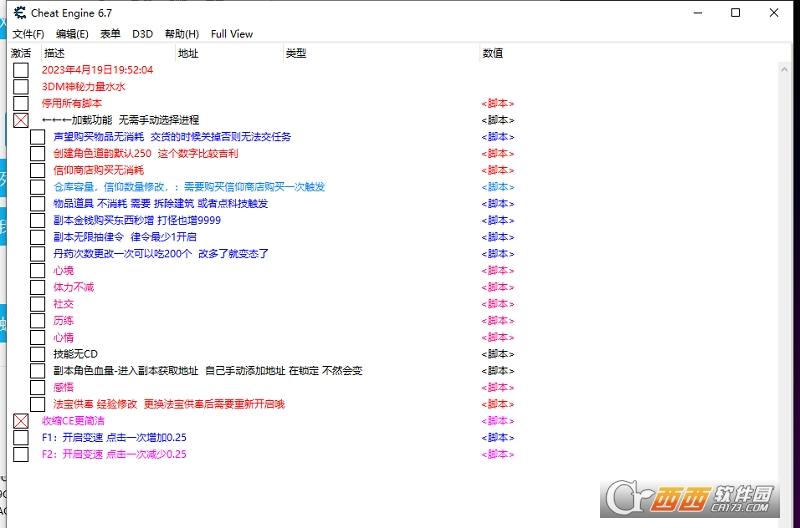800x528 pixels.
Task: Select the 体力不减 description text
Action: point(73,287)
